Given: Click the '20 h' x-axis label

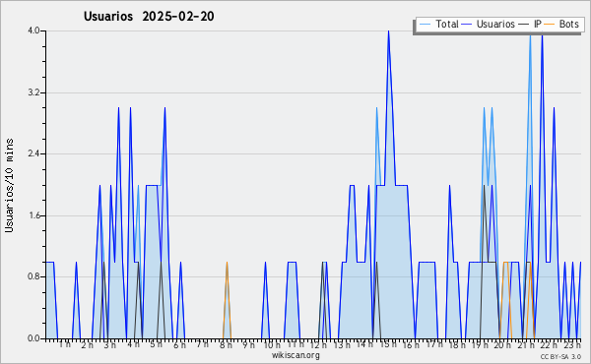Looking at the screenshot, I should pyautogui.click(x=502, y=345).
